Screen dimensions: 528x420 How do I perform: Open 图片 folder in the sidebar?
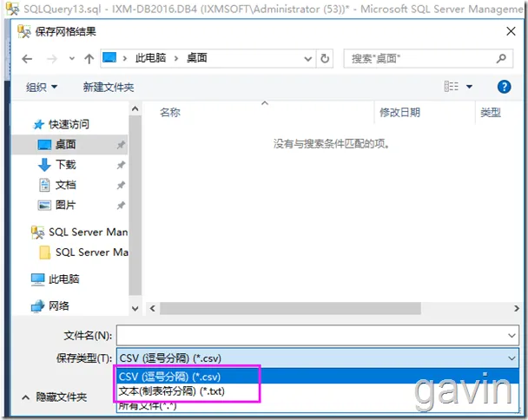pyautogui.click(x=66, y=205)
